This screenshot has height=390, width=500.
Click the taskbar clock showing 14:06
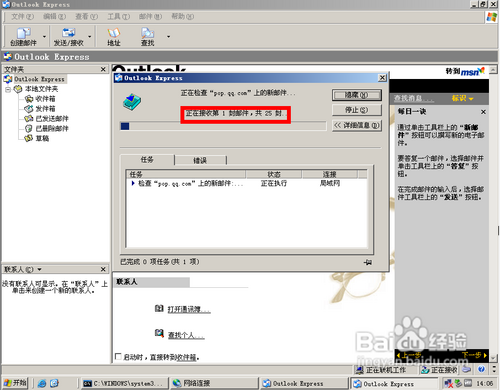click(484, 383)
